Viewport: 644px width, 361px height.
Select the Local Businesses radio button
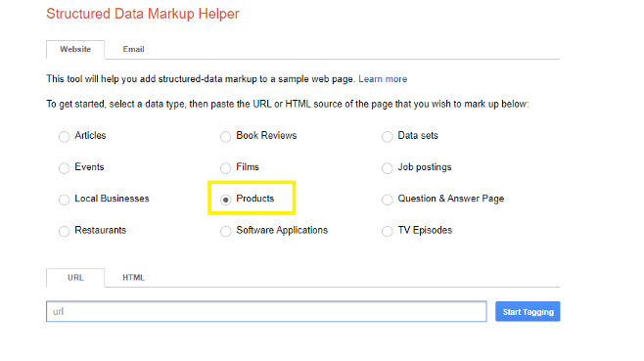tap(64, 200)
